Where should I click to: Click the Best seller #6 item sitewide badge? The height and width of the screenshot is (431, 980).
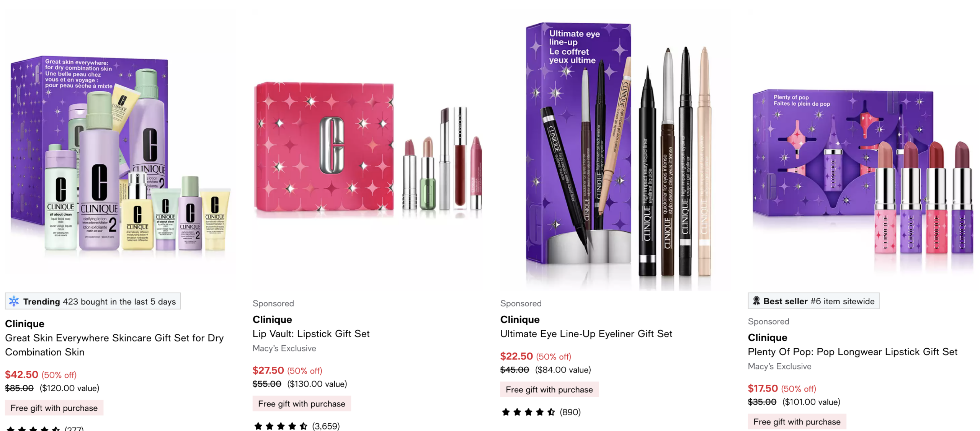813,301
